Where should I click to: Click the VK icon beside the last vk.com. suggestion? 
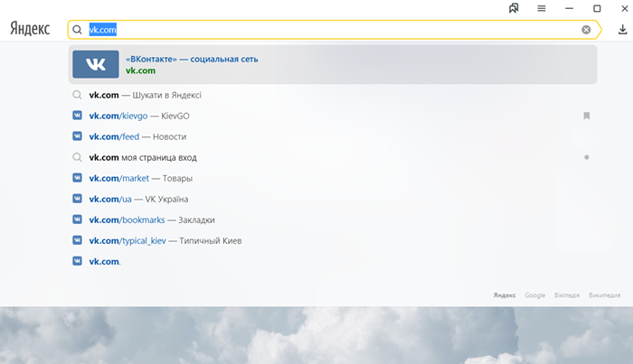pyautogui.click(x=77, y=261)
